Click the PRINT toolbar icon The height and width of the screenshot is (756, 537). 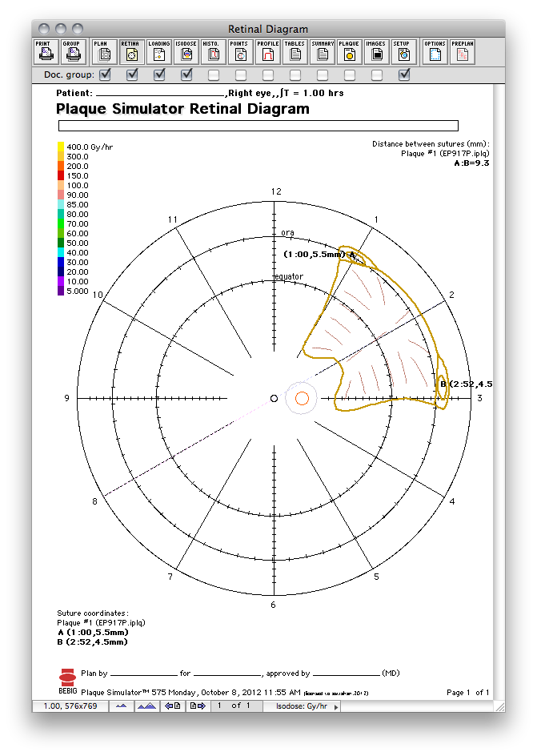46,52
